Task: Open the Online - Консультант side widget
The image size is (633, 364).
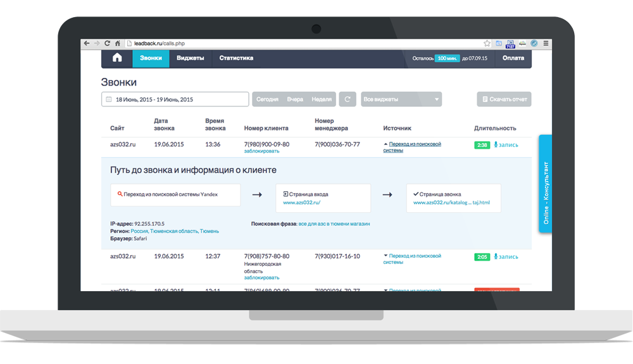Action: [x=546, y=184]
